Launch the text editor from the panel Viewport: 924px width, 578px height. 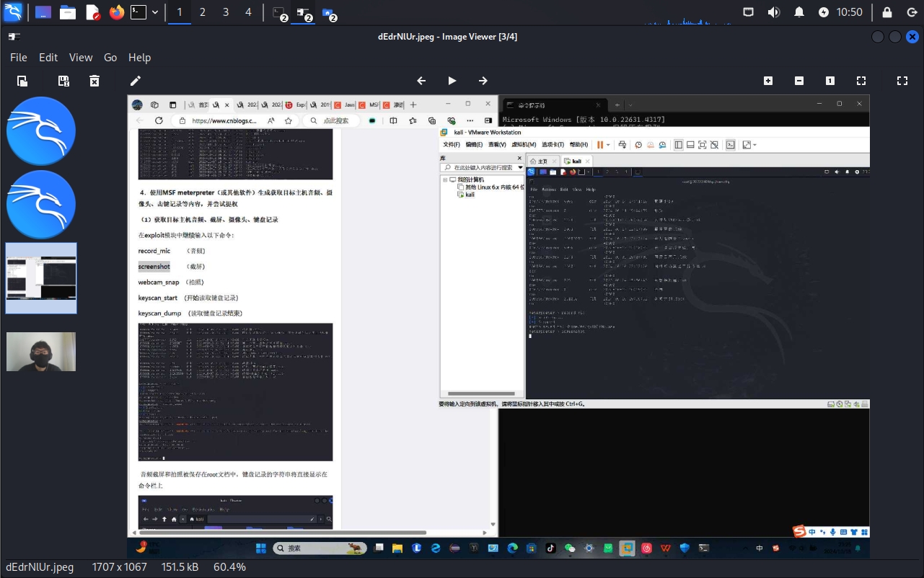pyautogui.click(x=92, y=12)
